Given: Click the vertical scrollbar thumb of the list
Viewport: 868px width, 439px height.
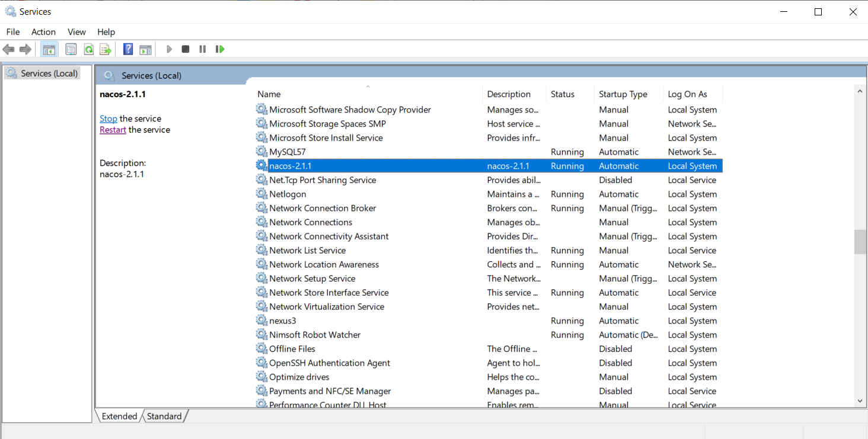Looking at the screenshot, I should click(860, 242).
